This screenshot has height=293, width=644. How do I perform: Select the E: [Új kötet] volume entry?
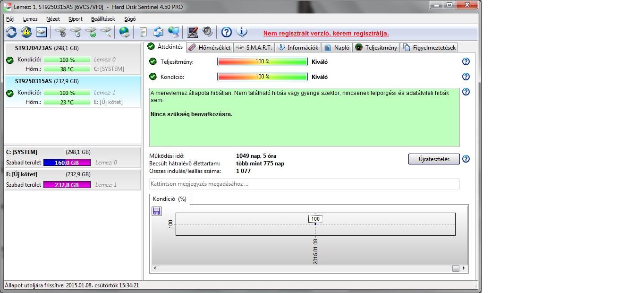click(x=73, y=180)
